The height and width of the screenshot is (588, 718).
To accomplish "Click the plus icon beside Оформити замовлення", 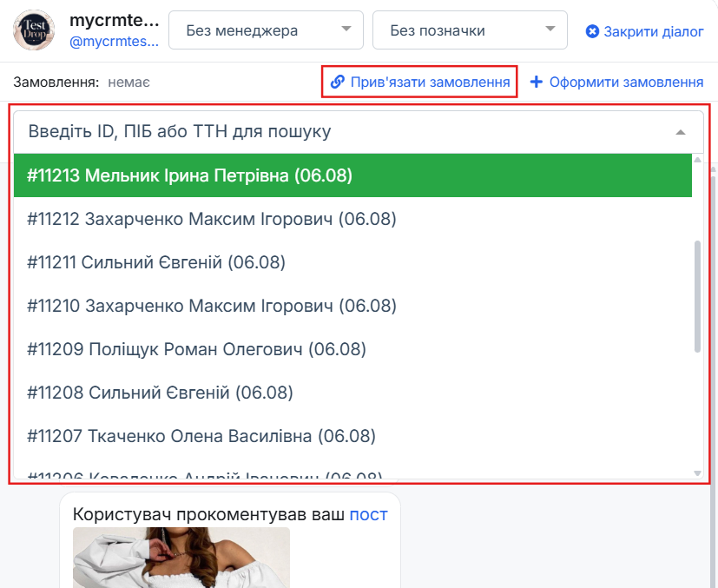I will click(x=537, y=82).
